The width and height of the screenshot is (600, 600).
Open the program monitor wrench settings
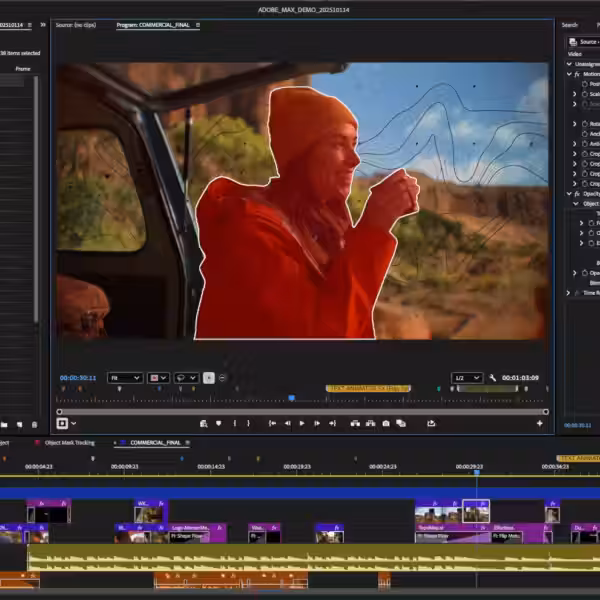(492, 378)
